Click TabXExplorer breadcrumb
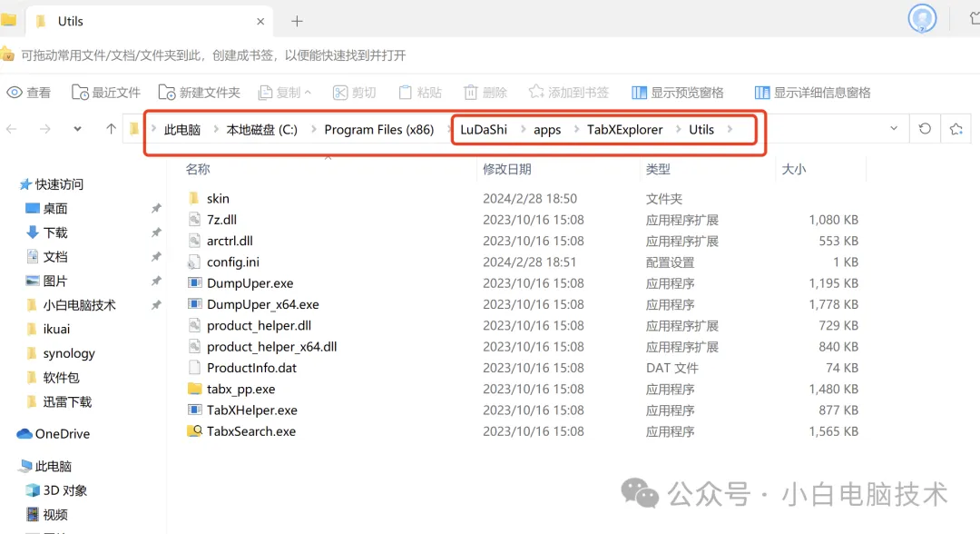The height and width of the screenshot is (534, 980). pyautogui.click(x=625, y=130)
